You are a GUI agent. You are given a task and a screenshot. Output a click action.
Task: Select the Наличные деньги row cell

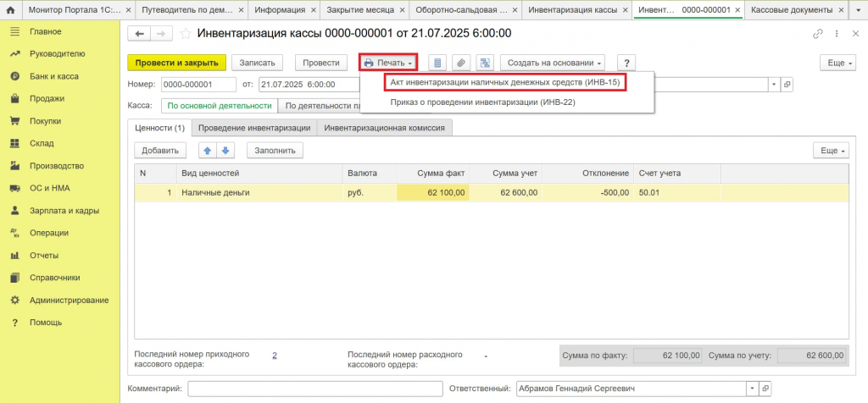click(x=259, y=193)
